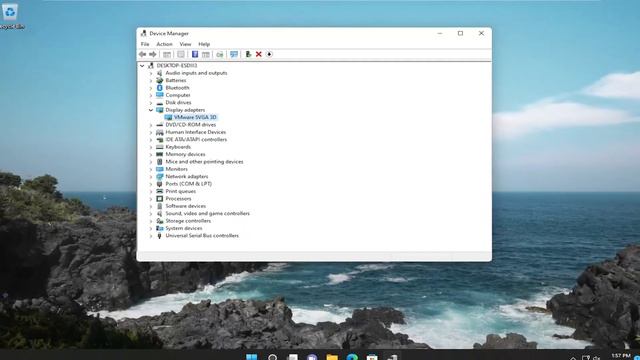Screen dimensions: 640x360
Task: Select the VMware SVGA 3D device entry
Action: point(195,117)
